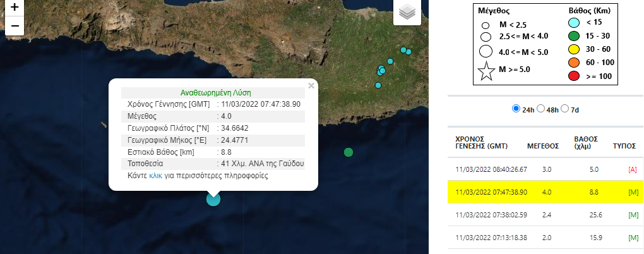Select the 24h time range radio
The height and width of the screenshot is (254, 644).
516,109
